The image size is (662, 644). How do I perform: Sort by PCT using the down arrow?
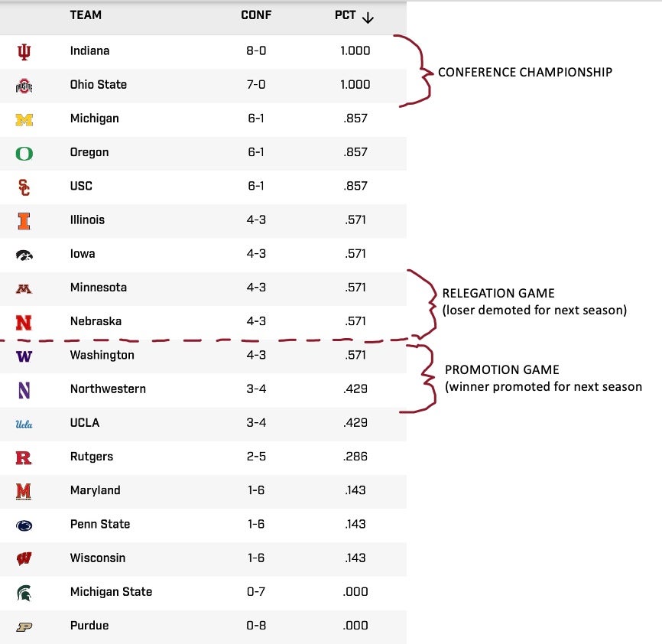click(368, 16)
